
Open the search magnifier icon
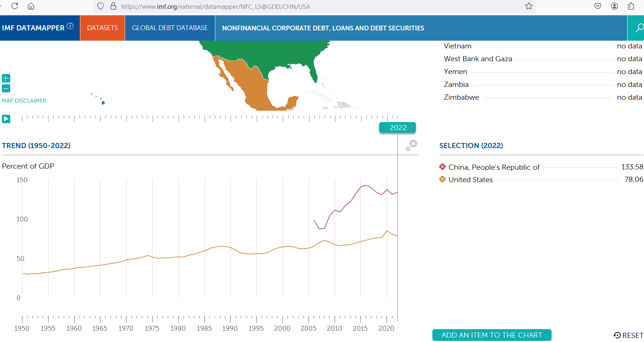[x=639, y=28]
